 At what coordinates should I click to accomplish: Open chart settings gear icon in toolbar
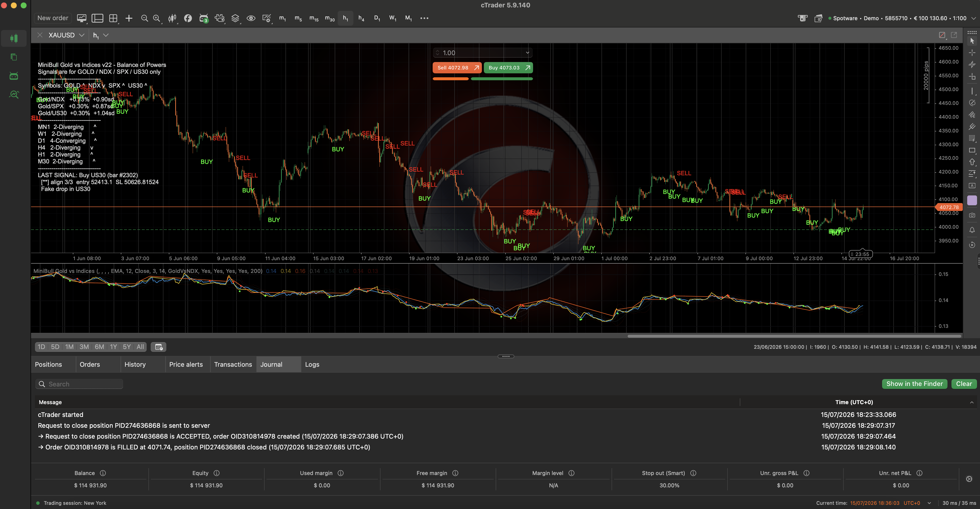267,18
